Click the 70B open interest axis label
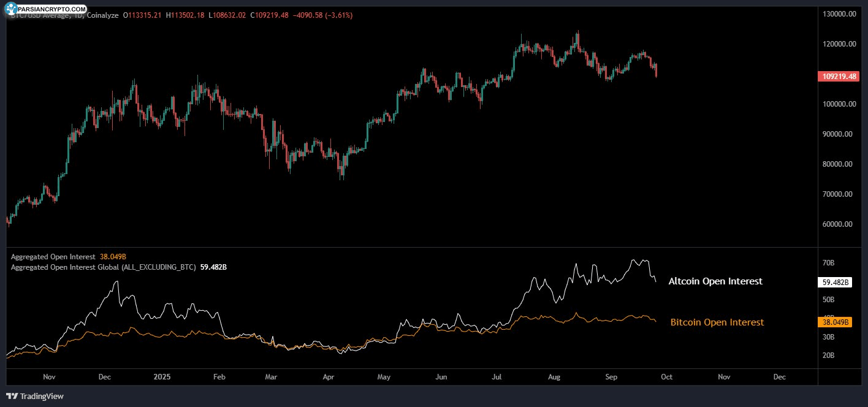 coord(828,263)
